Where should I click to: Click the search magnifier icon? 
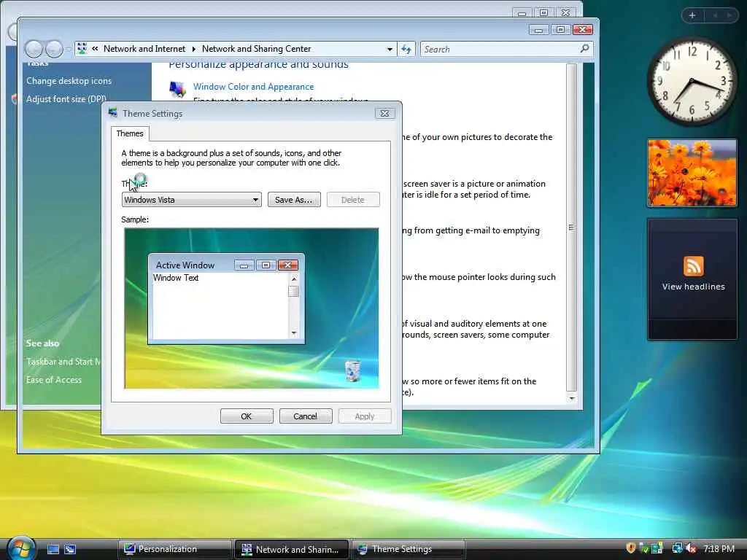coord(585,49)
